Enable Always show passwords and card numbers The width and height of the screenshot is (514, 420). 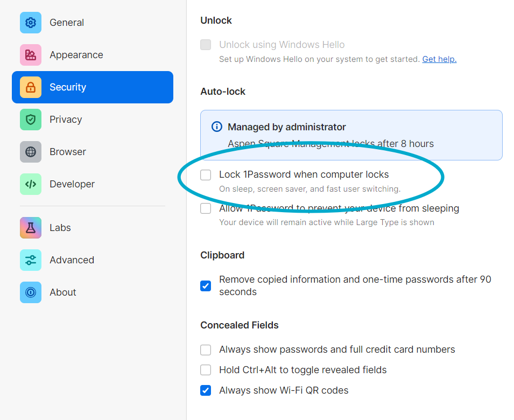pyautogui.click(x=206, y=350)
